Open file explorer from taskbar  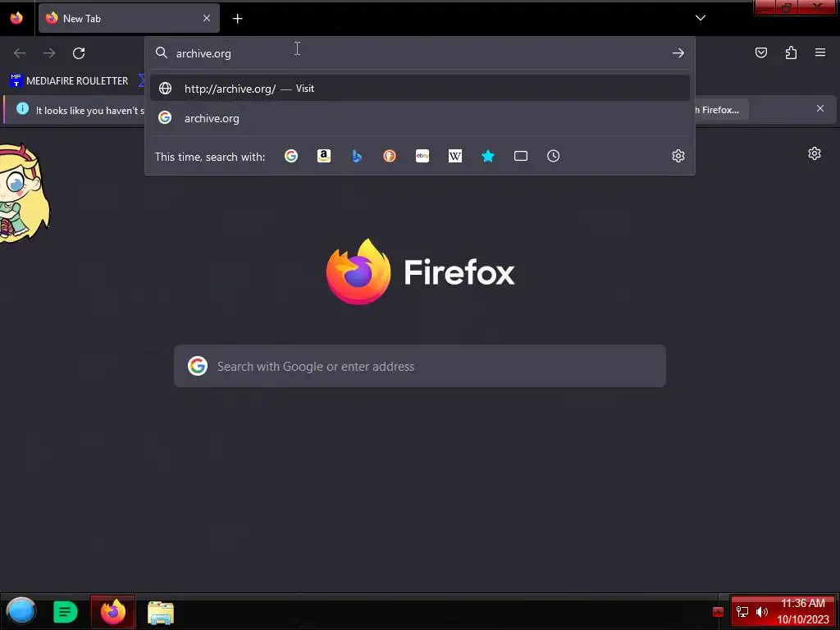click(x=160, y=612)
